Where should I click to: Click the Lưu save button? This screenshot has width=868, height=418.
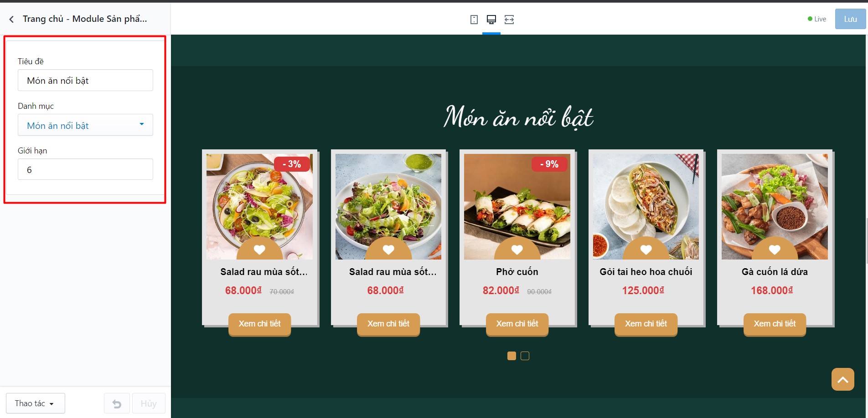coord(850,19)
